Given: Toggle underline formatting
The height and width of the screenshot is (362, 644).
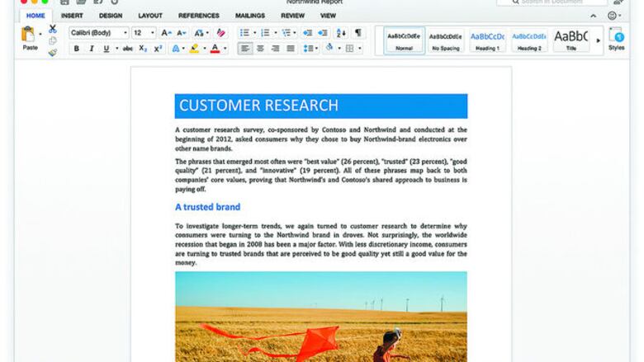Looking at the screenshot, I should (x=107, y=49).
